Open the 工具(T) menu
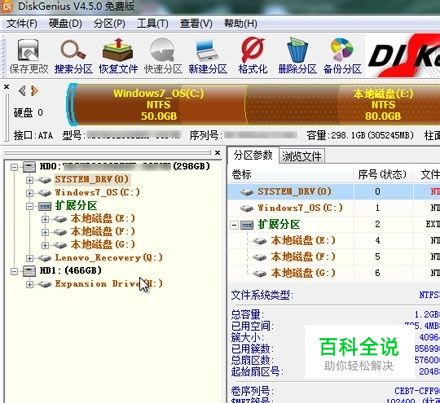This screenshot has height=403, width=440. pyautogui.click(x=153, y=24)
